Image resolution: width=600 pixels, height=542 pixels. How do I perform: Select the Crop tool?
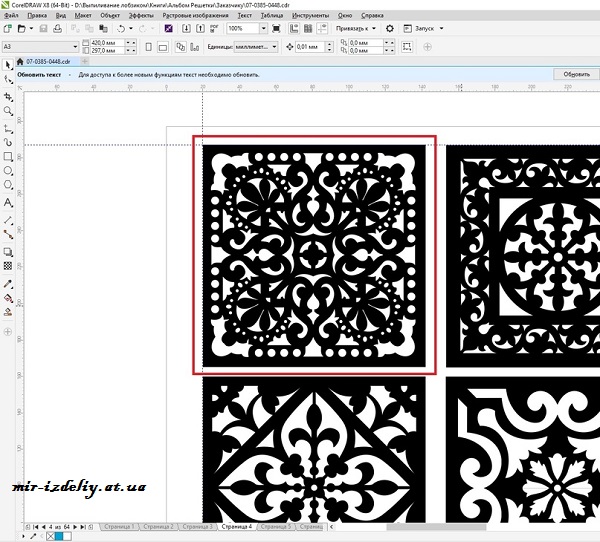pyautogui.click(x=8, y=96)
